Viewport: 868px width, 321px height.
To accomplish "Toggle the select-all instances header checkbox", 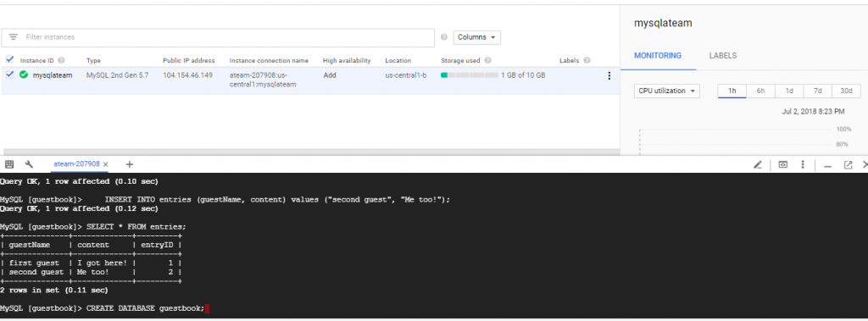I will (x=9, y=60).
